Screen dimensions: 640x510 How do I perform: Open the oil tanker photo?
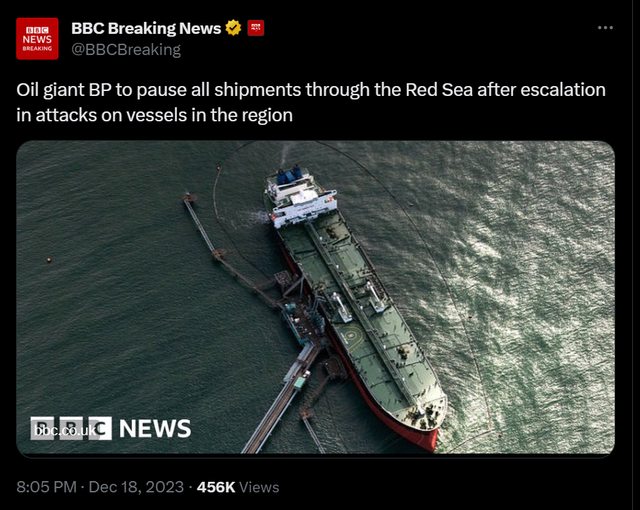coord(500,250)
